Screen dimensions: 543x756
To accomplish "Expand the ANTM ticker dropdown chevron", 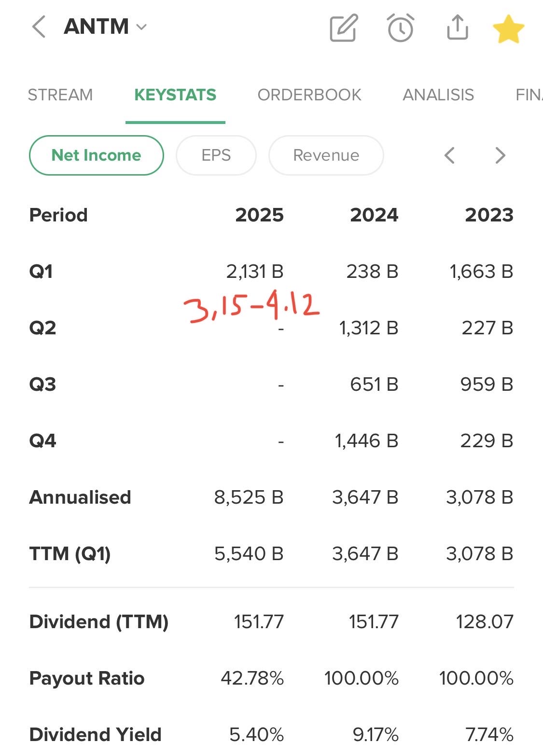I will (141, 27).
